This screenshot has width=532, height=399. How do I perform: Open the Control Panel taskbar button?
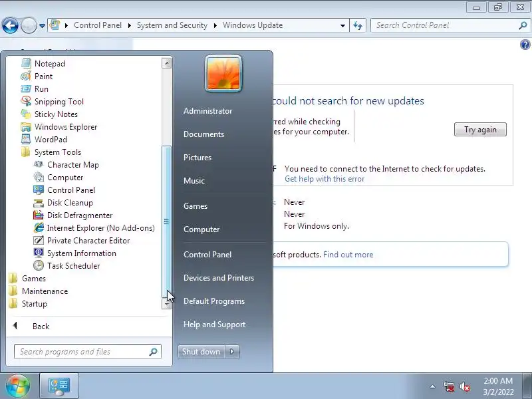coord(59,386)
